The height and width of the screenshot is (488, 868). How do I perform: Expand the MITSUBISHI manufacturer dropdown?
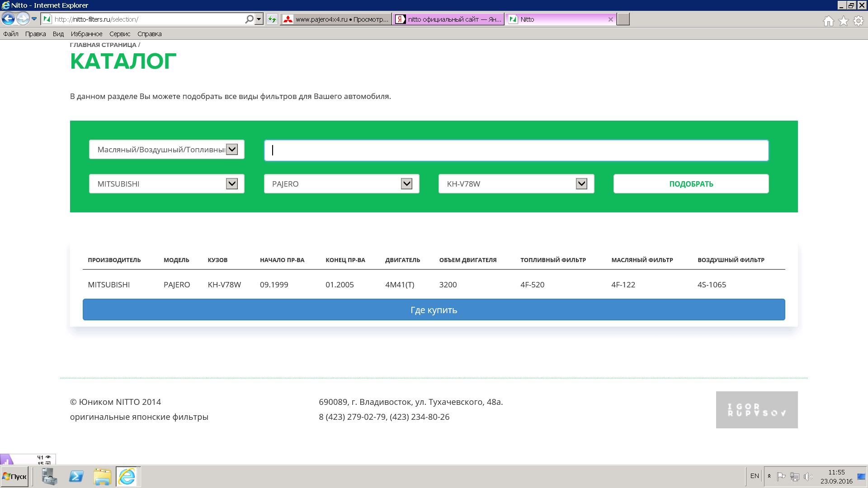231,183
